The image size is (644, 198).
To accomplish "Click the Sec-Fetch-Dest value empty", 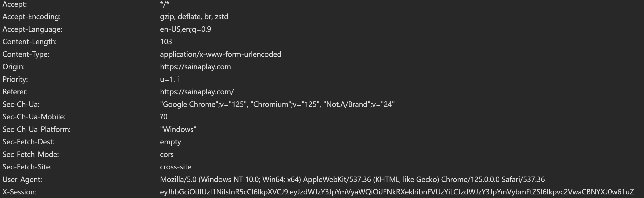I will tap(170, 142).
